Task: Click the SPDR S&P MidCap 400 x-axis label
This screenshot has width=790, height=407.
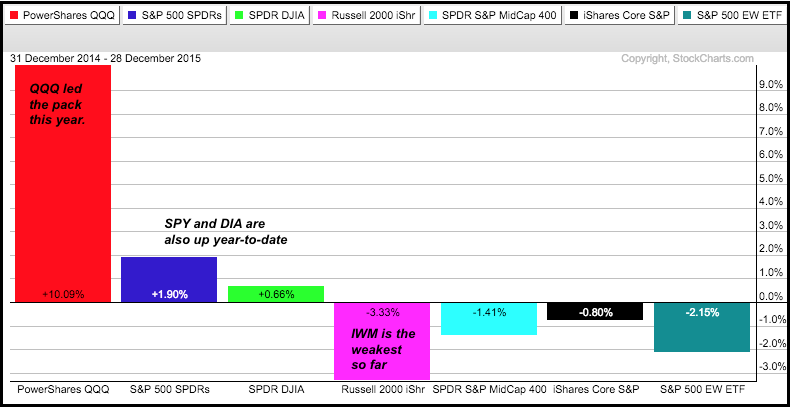Action: tap(489, 388)
